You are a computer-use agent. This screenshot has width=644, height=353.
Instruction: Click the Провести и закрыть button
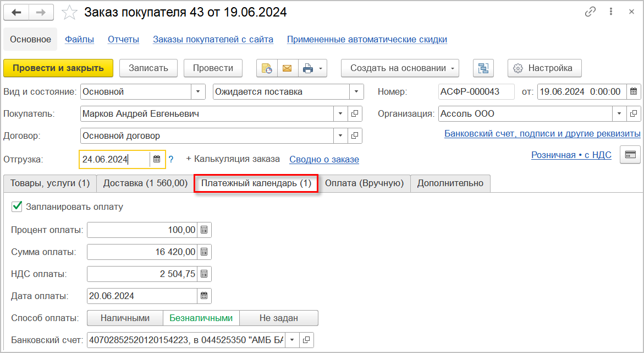pyautogui.click(x=58, y=68)
